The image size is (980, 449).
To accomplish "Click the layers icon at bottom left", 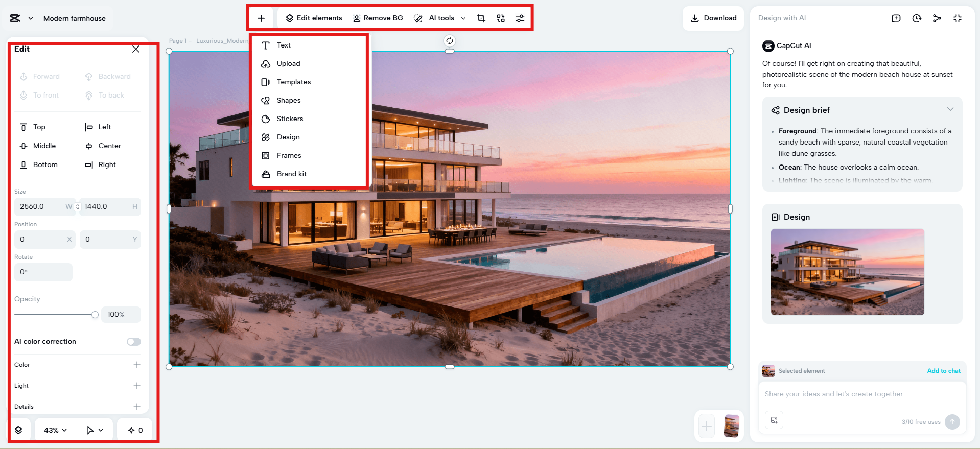I will point(18,430).
